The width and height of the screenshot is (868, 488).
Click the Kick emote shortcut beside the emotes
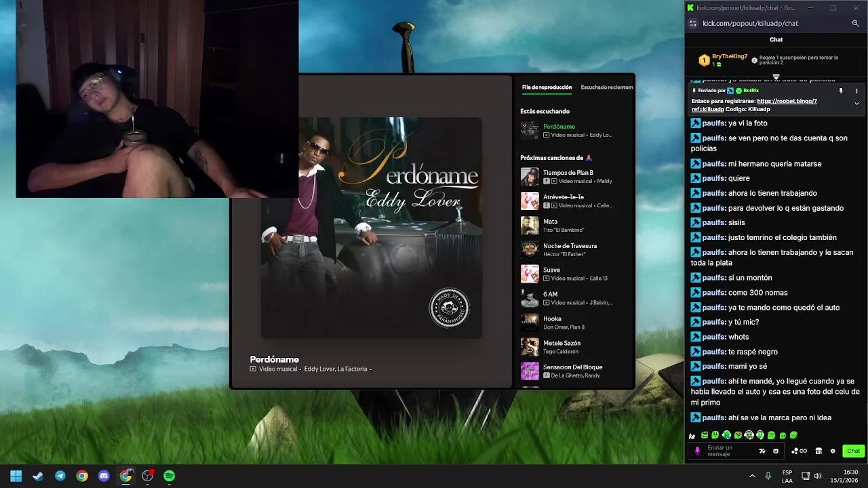[x=692, y=436]
